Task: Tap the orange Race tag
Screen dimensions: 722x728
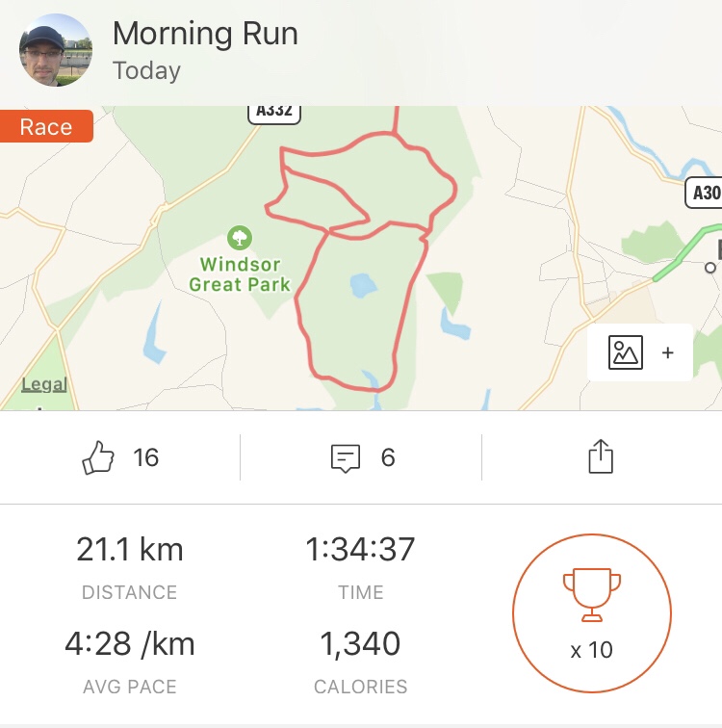Action: pyautogui.click(x=45, y=127)
